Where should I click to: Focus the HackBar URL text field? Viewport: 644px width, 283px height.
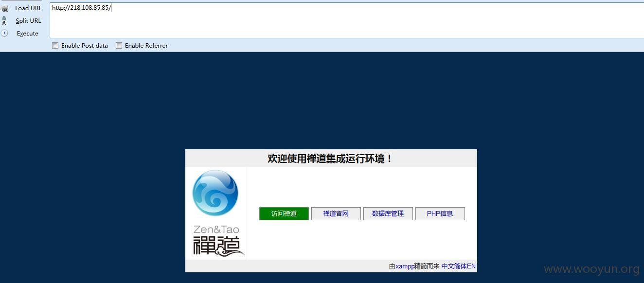pyautogui.click(x=347, y=20)
